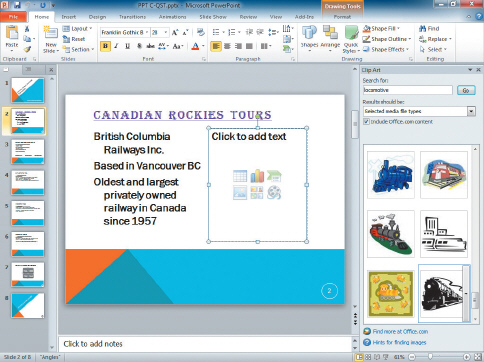
Task: Shrink the font size
Action: [x=186, y=32]
